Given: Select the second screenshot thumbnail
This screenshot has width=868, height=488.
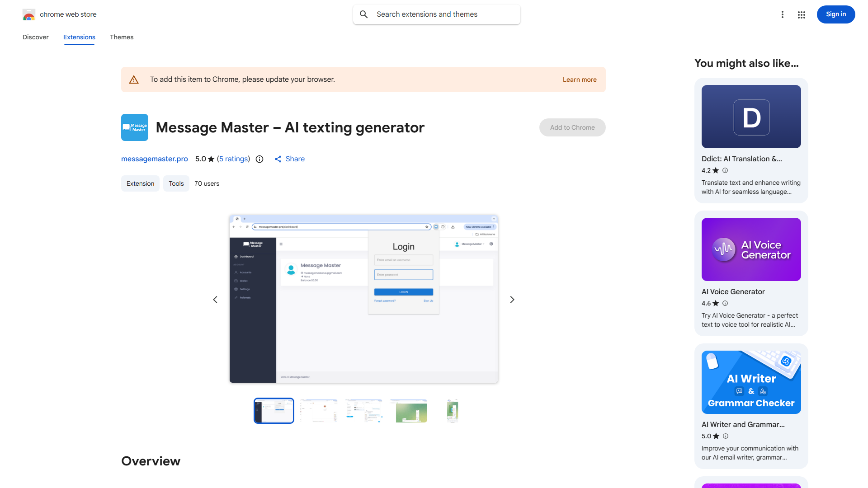Looking at the screenshot, I should coord(319,410).
